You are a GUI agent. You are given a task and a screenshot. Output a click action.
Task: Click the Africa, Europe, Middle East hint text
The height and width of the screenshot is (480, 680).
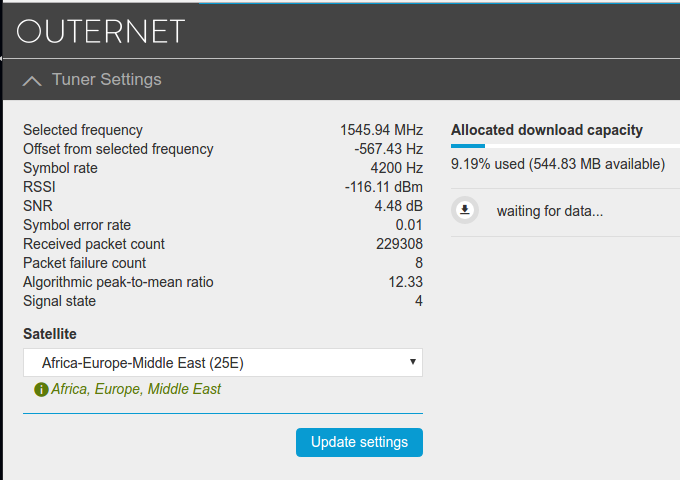[x=136, y=389]
